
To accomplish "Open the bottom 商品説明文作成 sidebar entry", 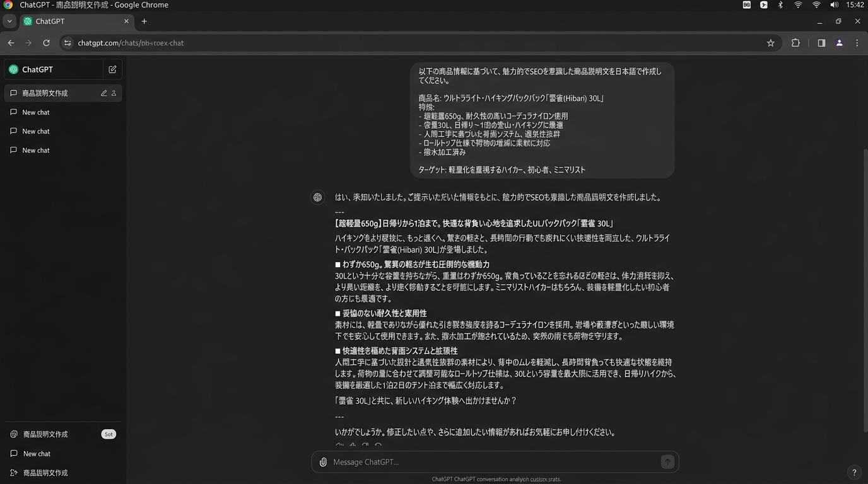I will pos(45,473).
